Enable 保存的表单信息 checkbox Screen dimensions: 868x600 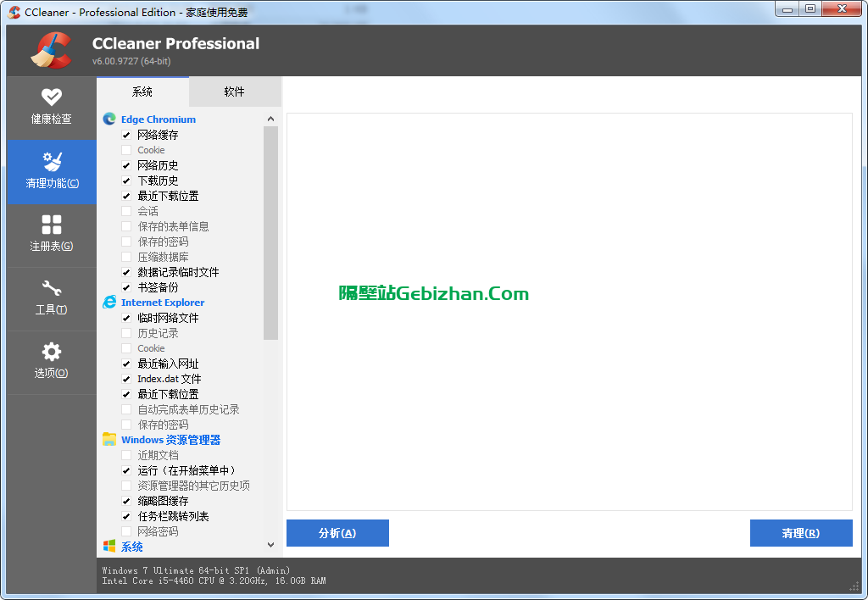coord(126,226)
